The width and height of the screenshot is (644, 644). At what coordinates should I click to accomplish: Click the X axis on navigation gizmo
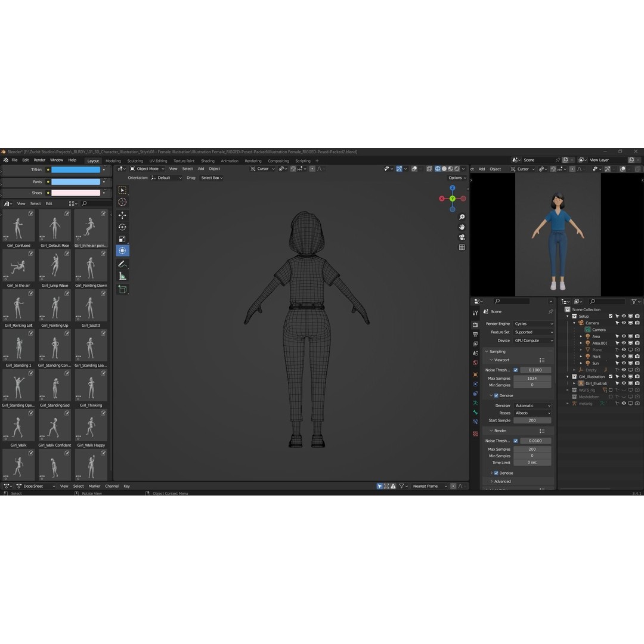click(442, 199)
